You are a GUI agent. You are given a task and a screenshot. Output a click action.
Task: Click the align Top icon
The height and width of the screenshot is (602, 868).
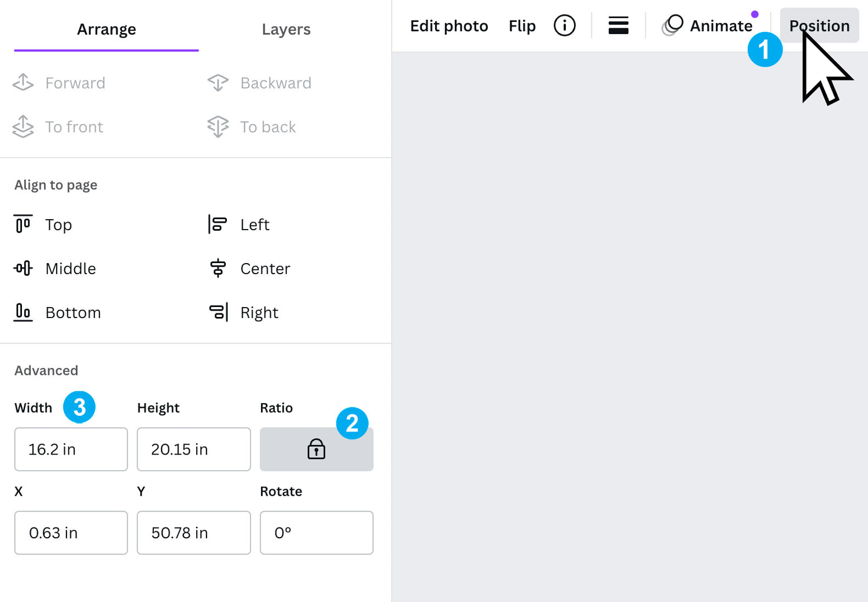pos(23,224)
